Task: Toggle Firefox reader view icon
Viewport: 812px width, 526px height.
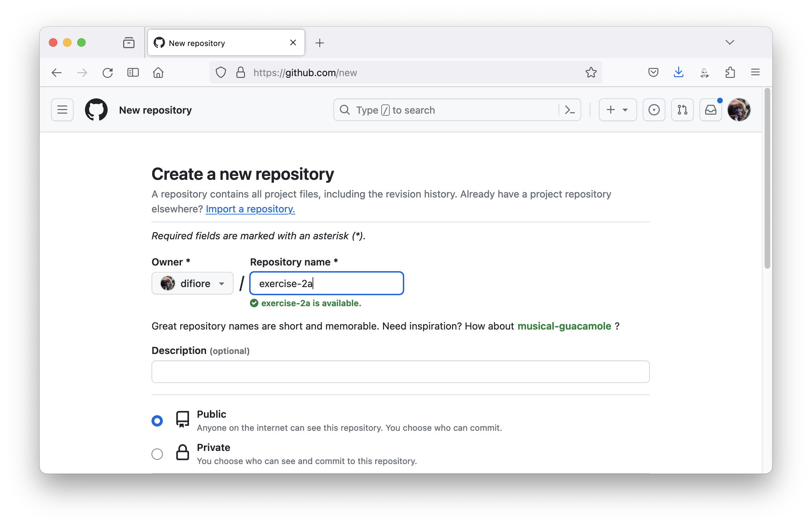Action: click(133, 73)
